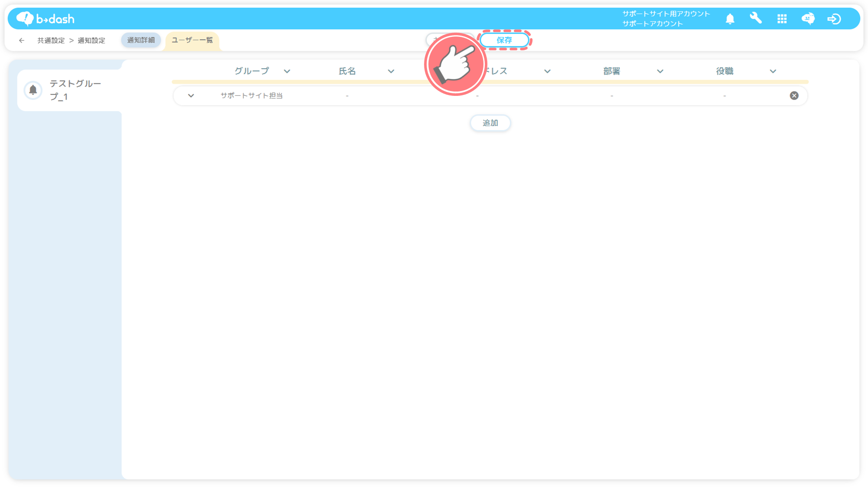Open the apps grid menu

pos(782,19)
